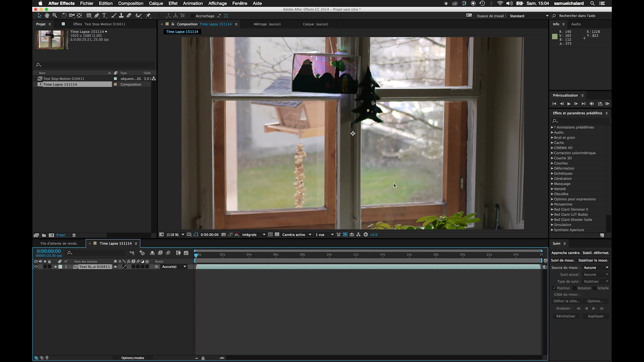Select the Unified Camera tool

tap(71, 16)
